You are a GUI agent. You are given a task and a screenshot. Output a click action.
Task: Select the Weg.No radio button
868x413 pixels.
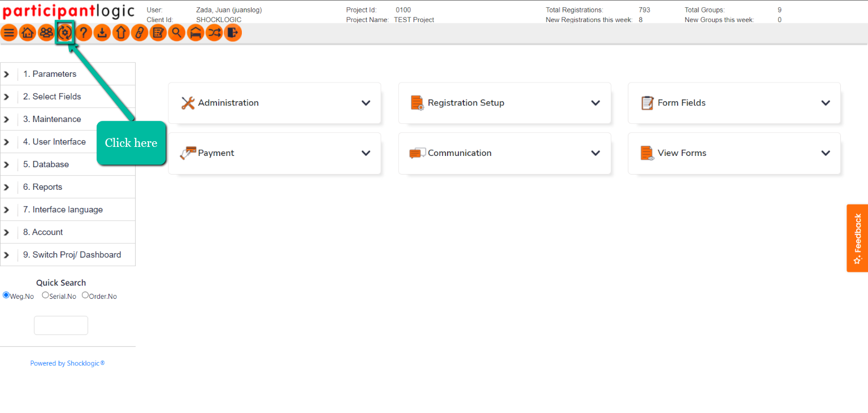click(x=6, y=295)
